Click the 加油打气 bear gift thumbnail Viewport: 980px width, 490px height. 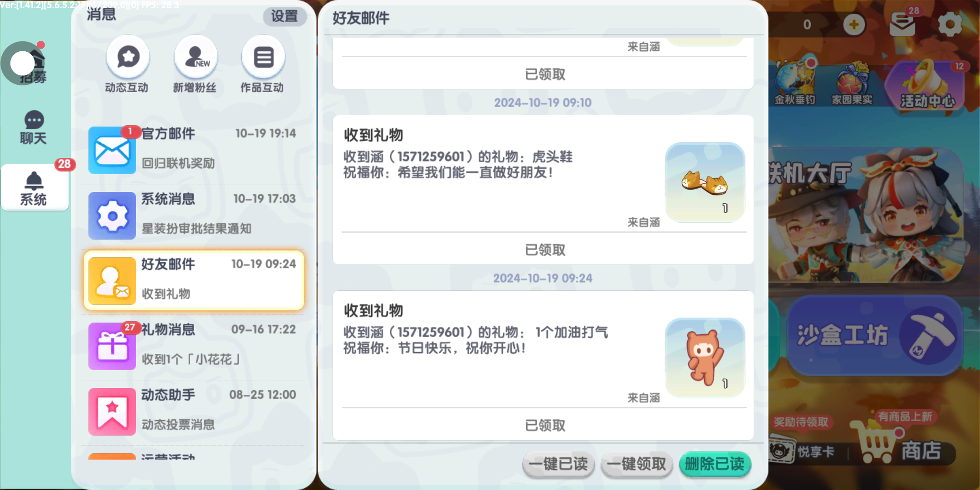[x=705, y=358]
